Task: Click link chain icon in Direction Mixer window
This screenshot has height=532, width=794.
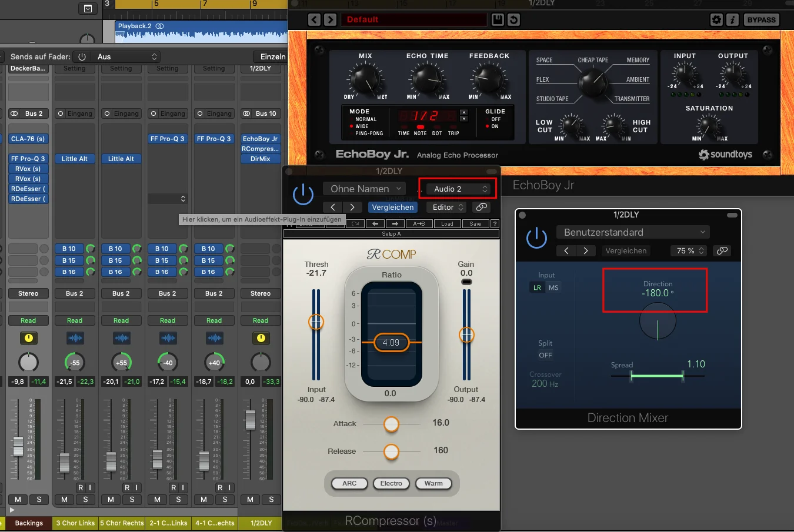Action: pos(722,250)
